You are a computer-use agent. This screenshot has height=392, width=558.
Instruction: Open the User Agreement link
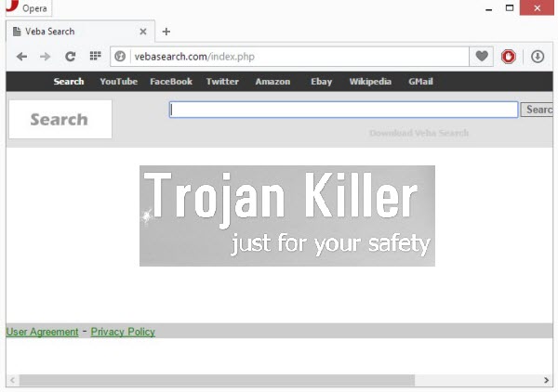(x=42, y=332)
